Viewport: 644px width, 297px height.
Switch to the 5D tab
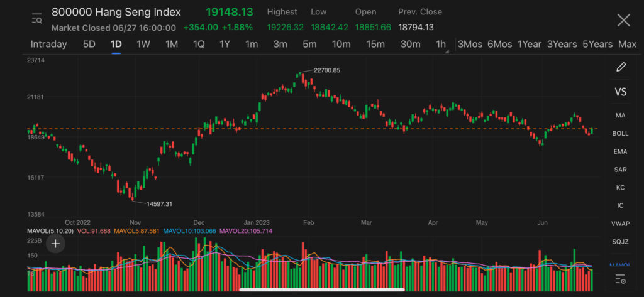coord(89,45)
